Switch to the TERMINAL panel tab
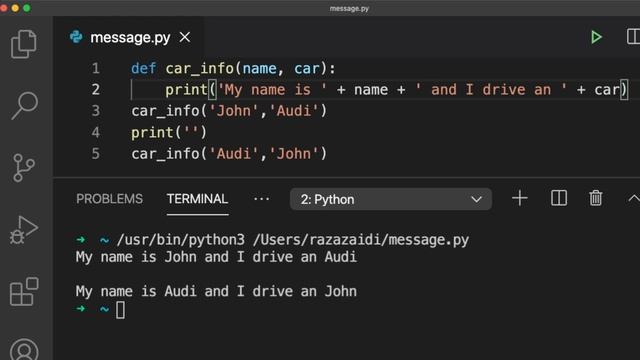This screenshot has height=360, width=640. click(197, 199)
